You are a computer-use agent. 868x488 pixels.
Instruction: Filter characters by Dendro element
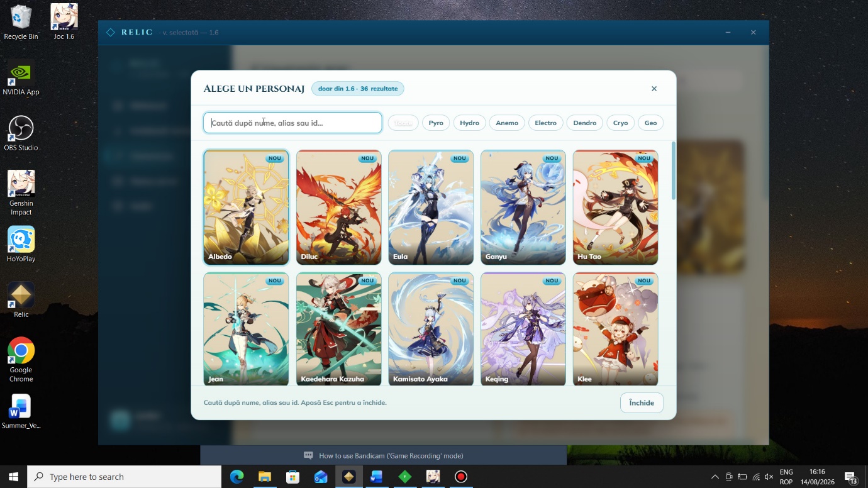585,123
